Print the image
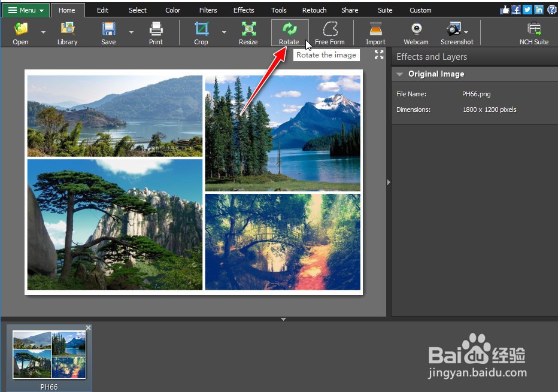The height and width of the screenshot is (392, 558). pyautogui.click(x=156, y=33)
